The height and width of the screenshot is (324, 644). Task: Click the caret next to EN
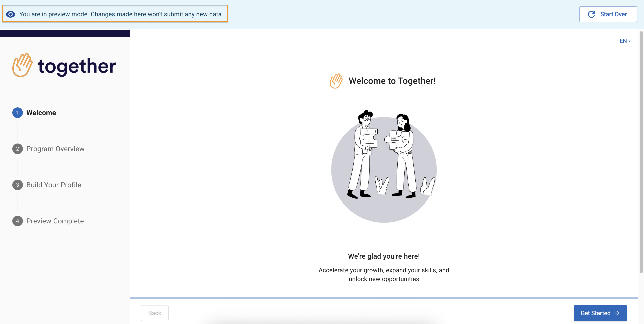[630, 41]
